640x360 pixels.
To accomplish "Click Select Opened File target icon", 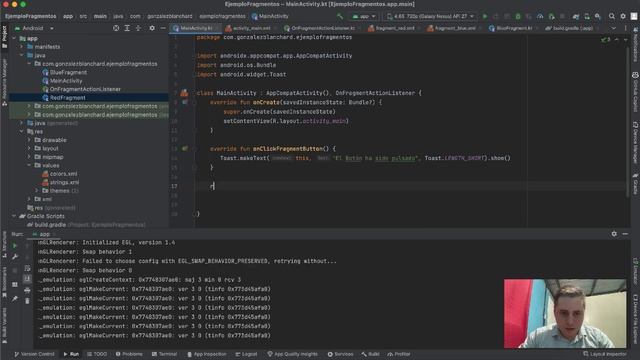I will click(x=116, y=28).
